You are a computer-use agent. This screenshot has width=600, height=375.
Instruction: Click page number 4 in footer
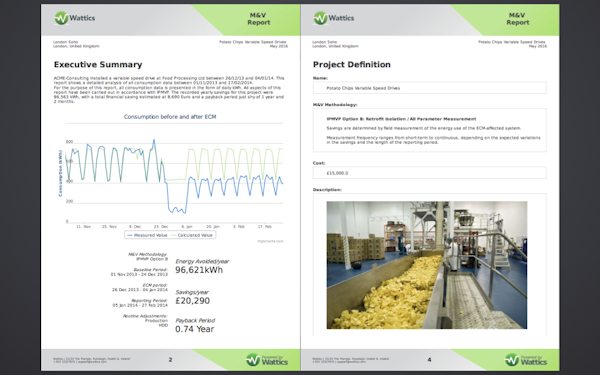tap(429, 360)
